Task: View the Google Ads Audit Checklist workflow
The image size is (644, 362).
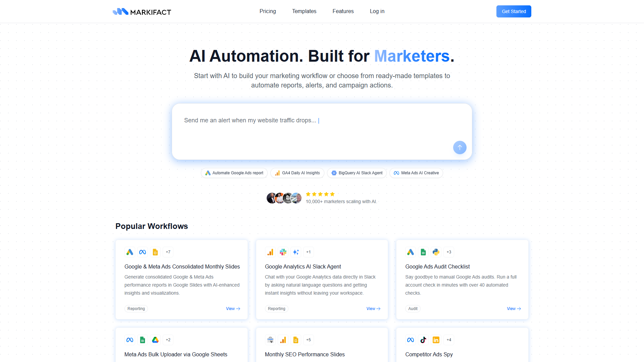Action: [514, 309]
